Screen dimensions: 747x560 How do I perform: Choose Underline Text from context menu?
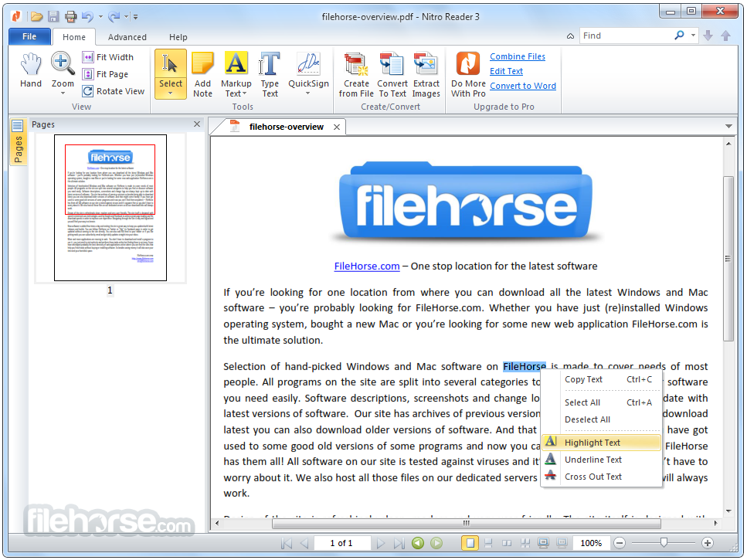point(601,460)
